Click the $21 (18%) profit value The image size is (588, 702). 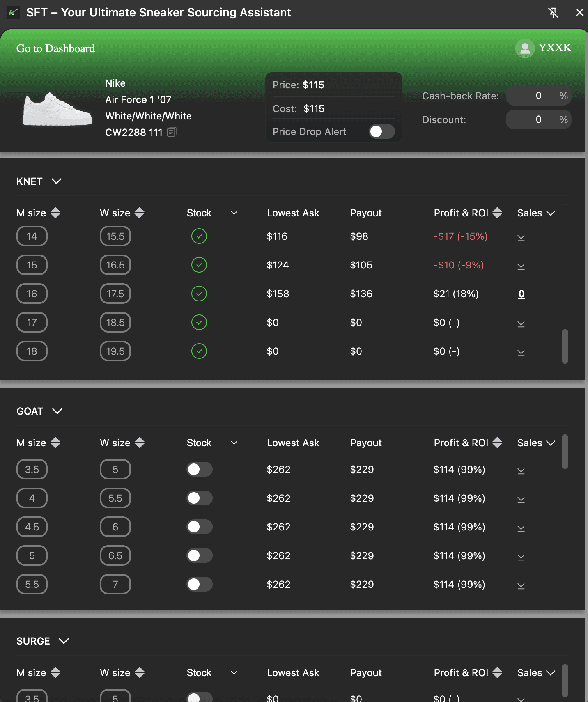(456, 294)
